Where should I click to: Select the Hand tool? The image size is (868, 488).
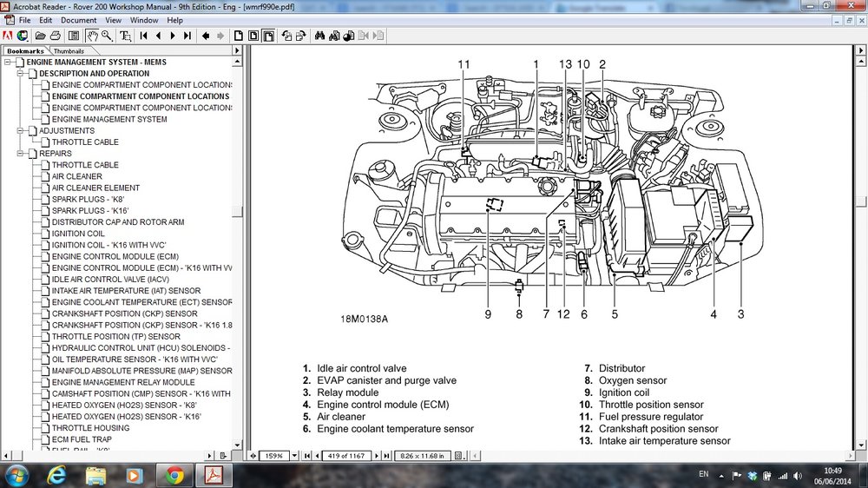click(92, 36)
